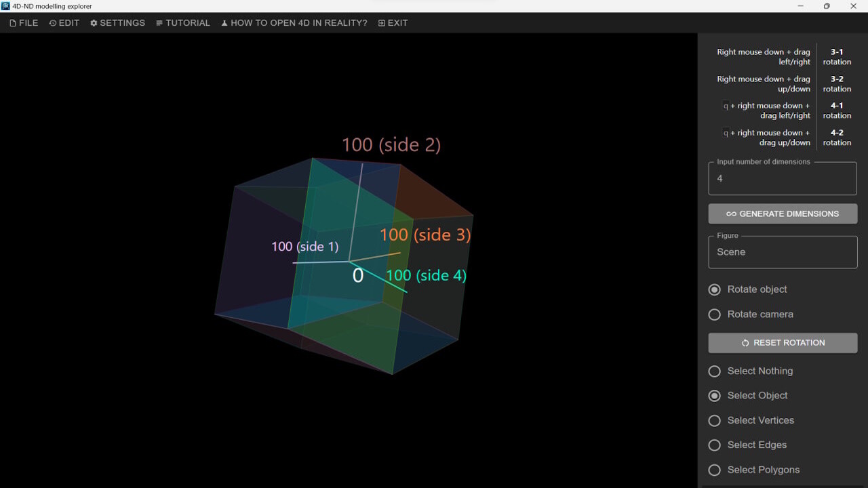Image resolution: width=868 pixels, height=488 pixels.
Task: Enable Rotate camera mode
Action: [714, 314]
